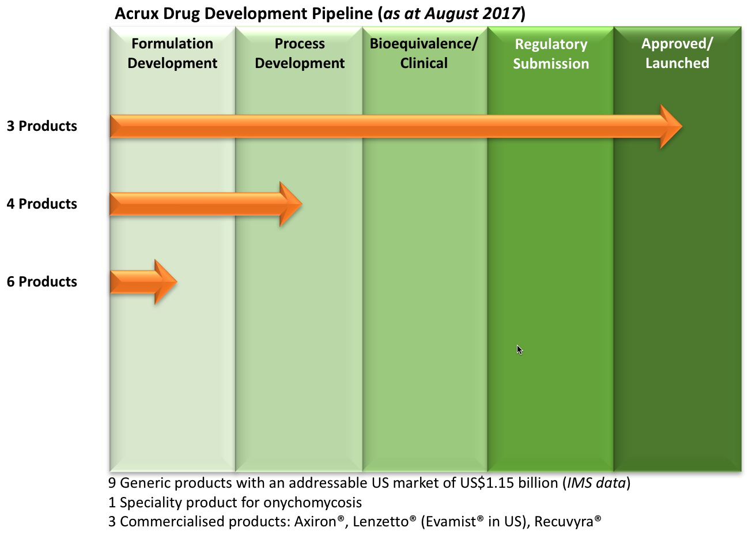Click the Approved/Launched column header

[x=677, y=53]
